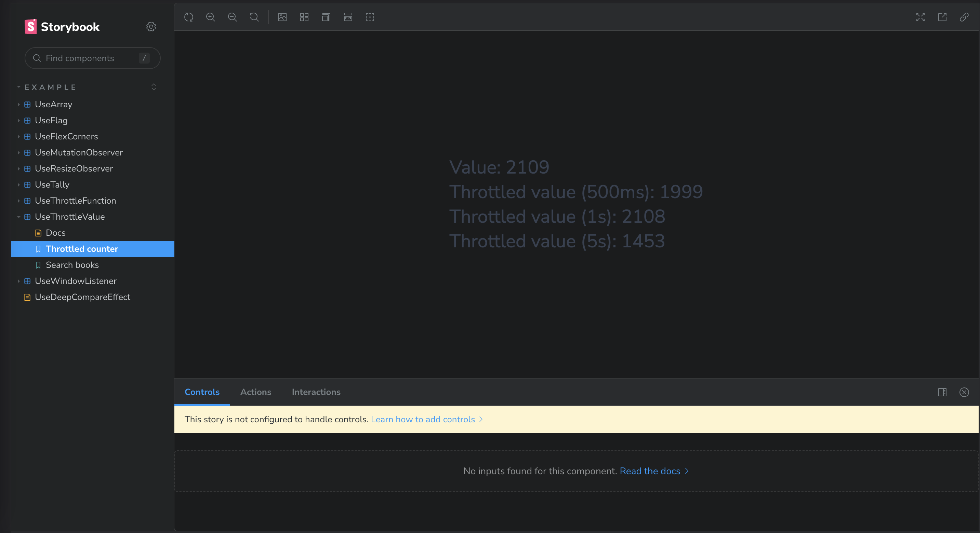Follow the Learn how to add controls link
980x533 pixels.
pos(423,419)
